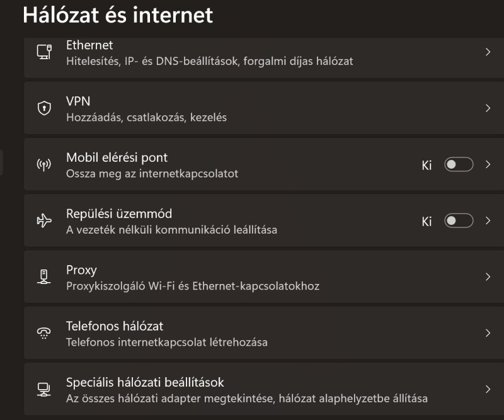Click the advanced network settings icon

43,389
